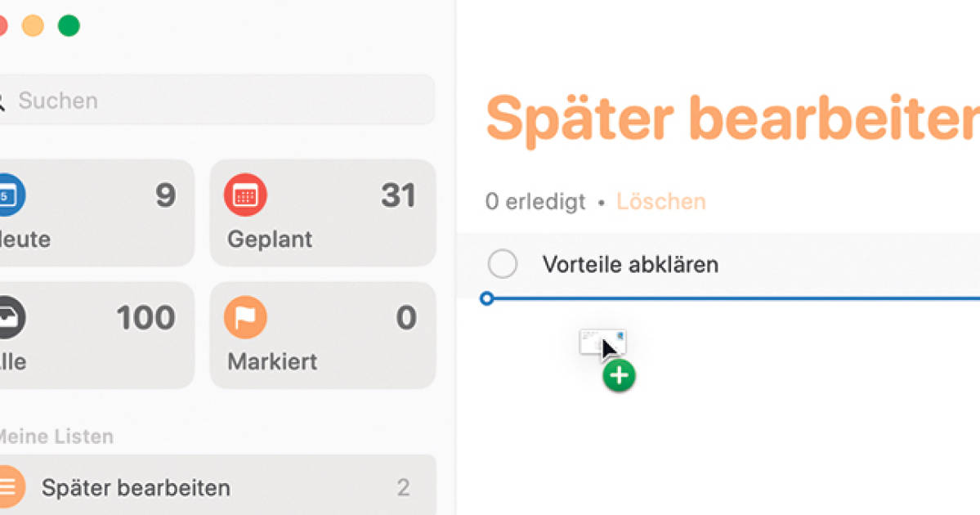Click the blue drop indicator handle
This screenshot has height=515, width=980.
pos(487,299)
